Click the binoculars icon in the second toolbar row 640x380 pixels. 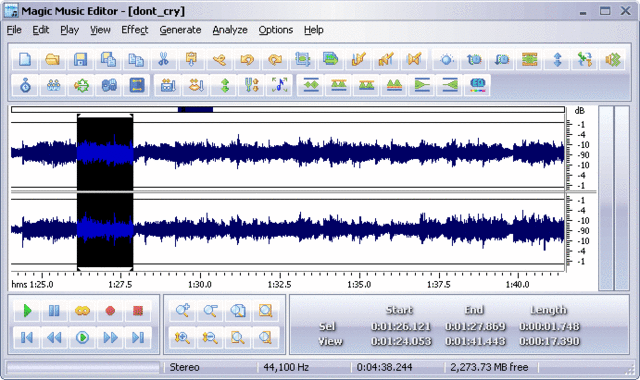coord(109,85)
